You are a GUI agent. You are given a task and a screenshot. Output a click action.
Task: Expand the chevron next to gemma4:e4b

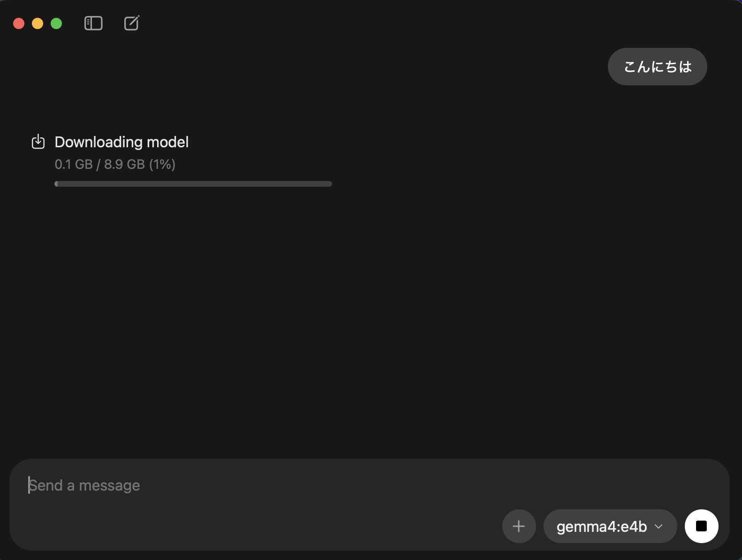[x=659, y=527]
